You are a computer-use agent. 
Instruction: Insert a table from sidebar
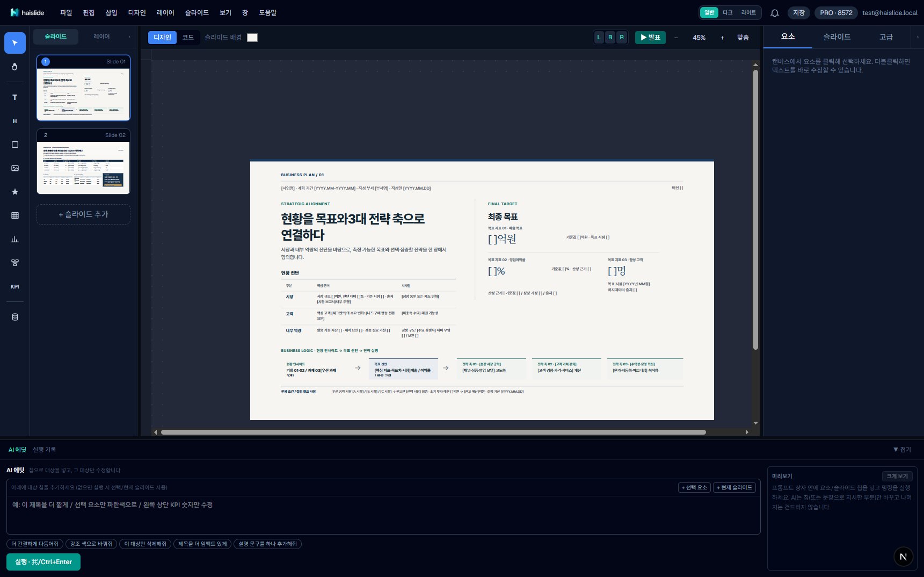coord(15,215)
